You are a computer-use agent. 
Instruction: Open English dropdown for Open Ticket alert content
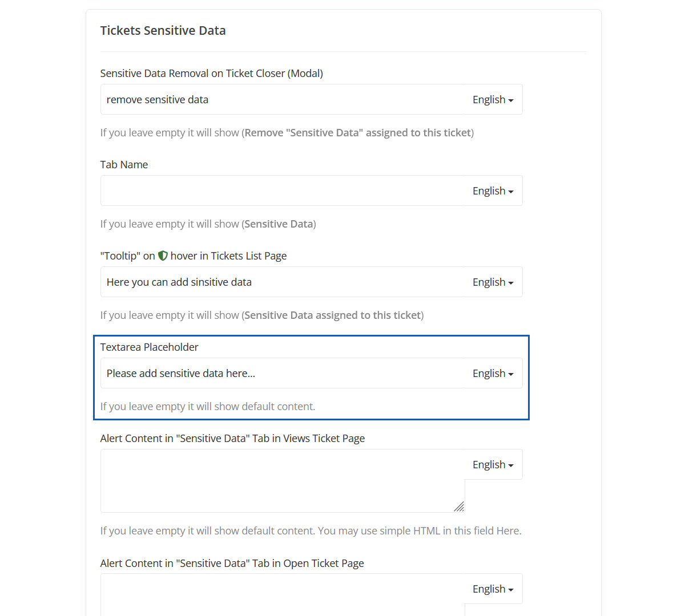(493, 589)
